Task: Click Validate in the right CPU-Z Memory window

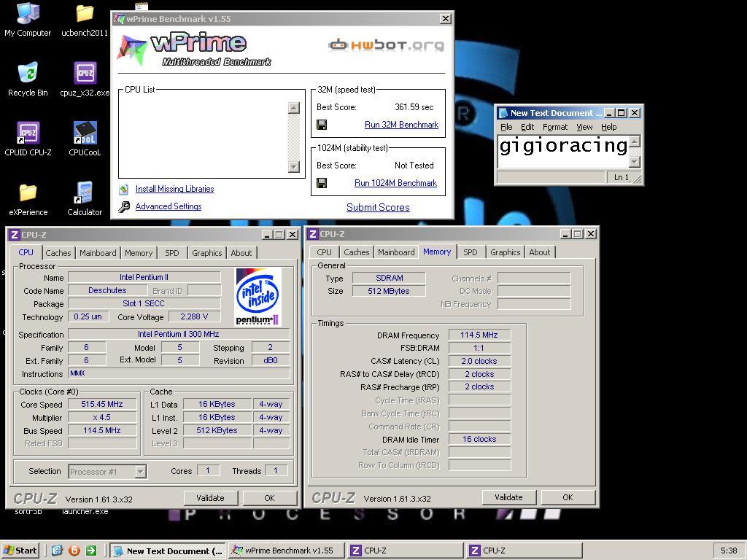Action: point(508,497)
